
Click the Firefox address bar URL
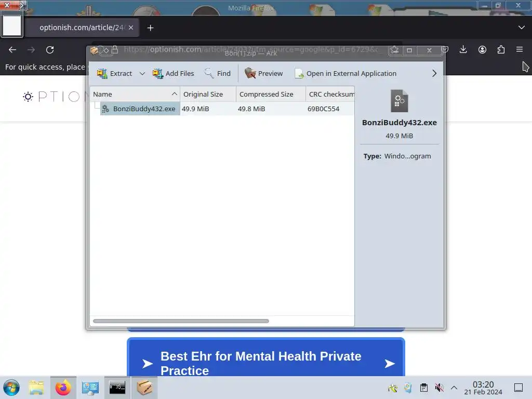251,49
